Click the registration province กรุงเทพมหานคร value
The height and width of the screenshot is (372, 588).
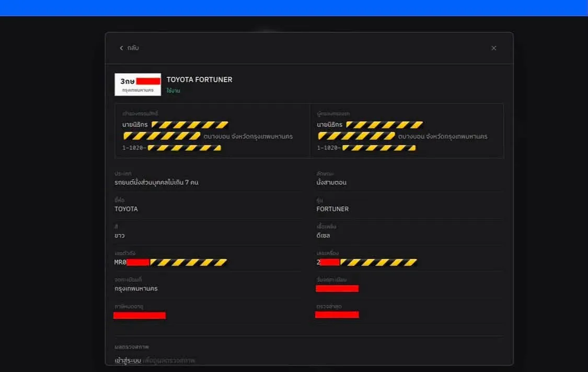136,289
